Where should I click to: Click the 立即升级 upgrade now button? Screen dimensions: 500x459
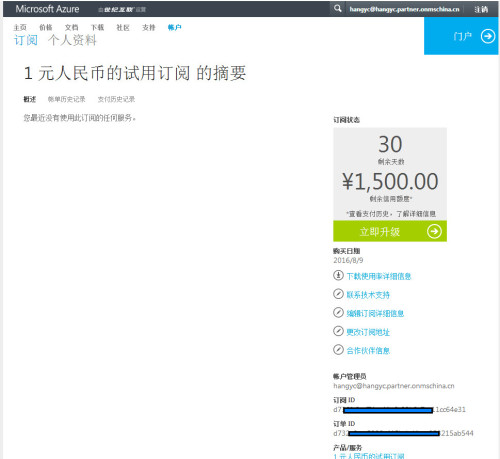pos(390,231)
